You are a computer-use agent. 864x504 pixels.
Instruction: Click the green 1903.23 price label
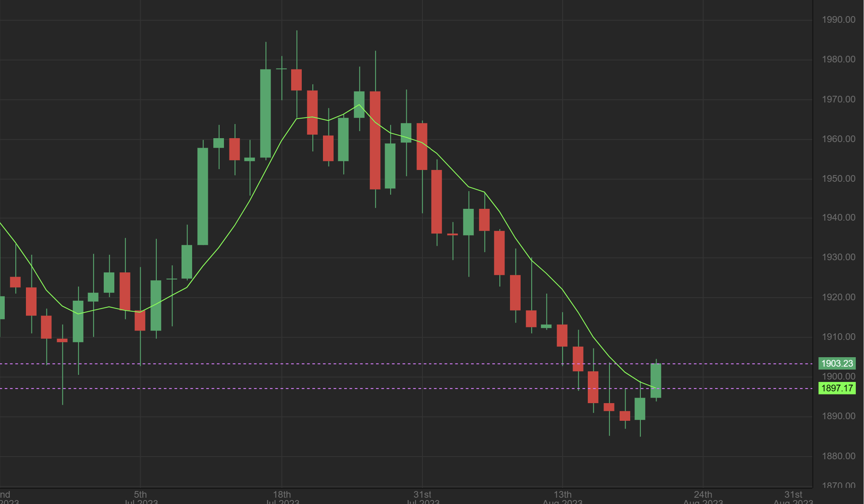836,363
